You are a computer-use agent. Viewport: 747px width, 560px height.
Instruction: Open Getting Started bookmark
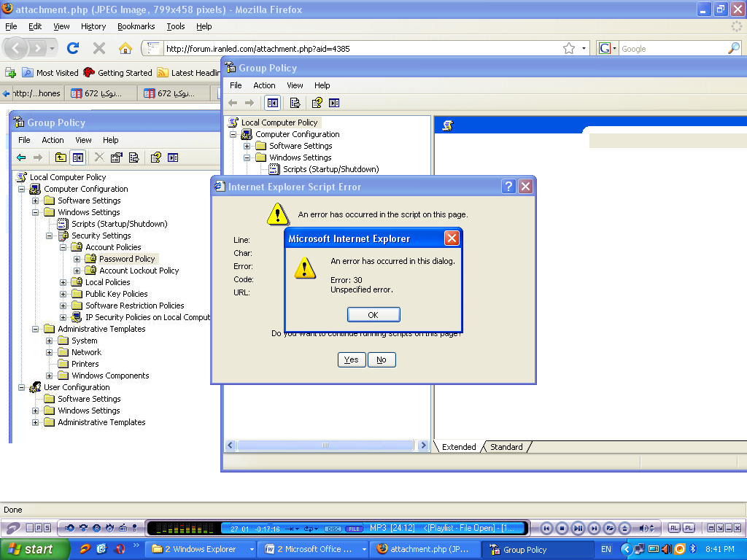click(117, 72)
